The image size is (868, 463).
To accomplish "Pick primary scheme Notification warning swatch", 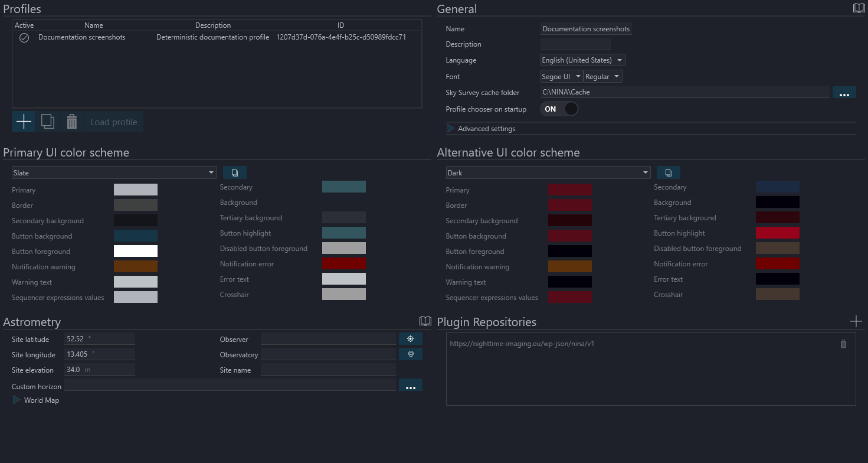I will [x=136, y=266].
